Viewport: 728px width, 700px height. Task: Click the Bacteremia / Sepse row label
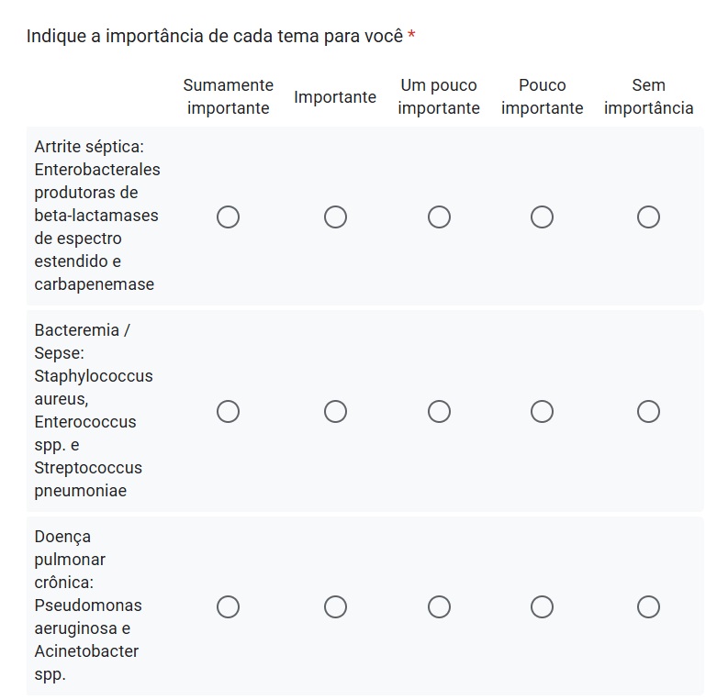pos(93,410)
